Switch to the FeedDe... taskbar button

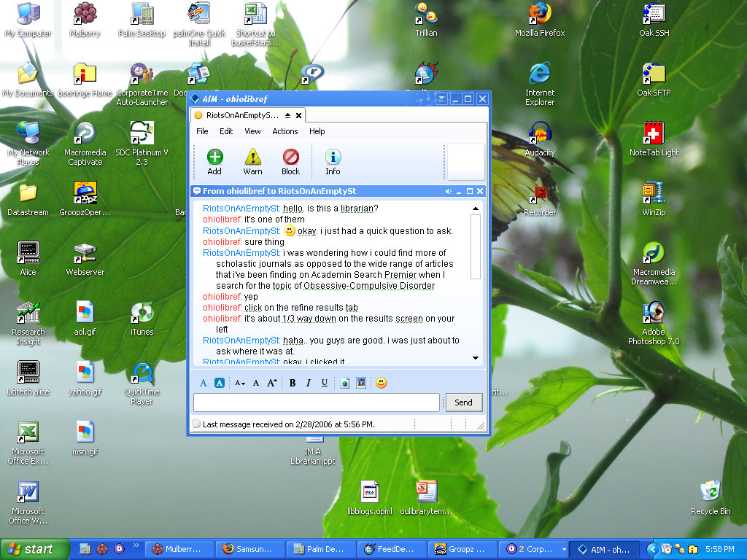[x=391, y=550]
